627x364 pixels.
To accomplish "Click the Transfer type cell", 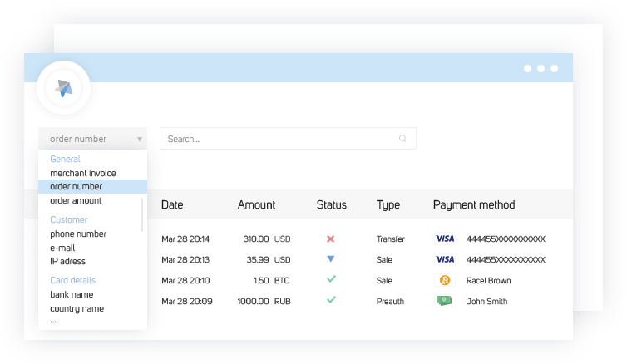I will (390, 239).
